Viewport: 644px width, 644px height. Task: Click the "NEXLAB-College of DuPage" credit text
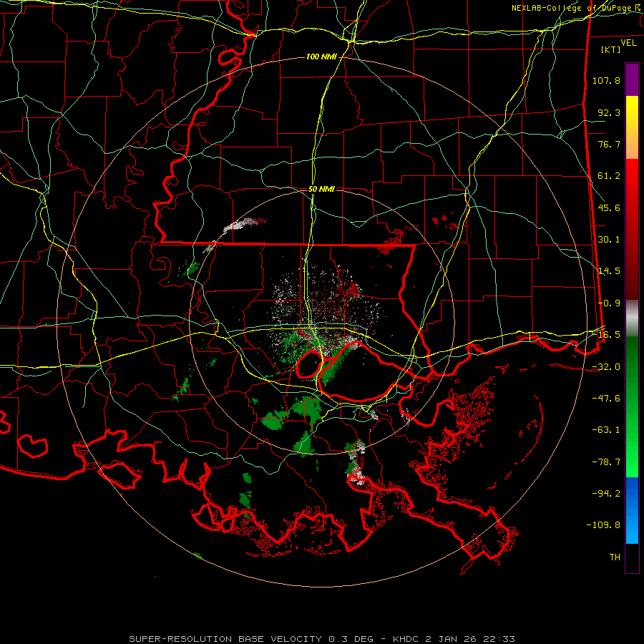573,8
